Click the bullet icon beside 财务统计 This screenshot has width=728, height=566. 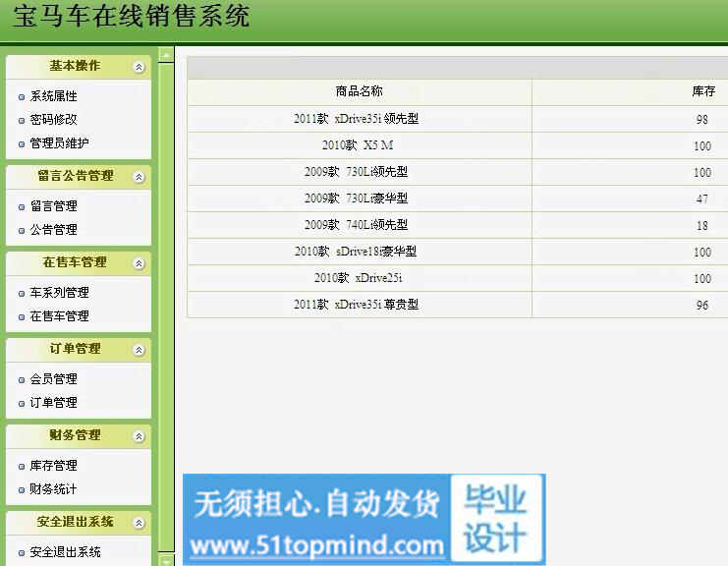(x=22, y=490)
